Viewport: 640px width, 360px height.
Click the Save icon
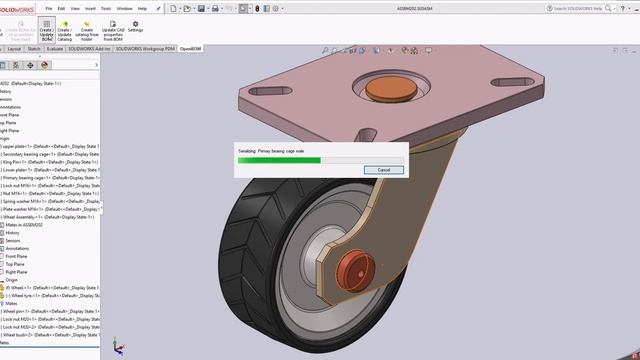pyautogui.click(x=201, y=8)
